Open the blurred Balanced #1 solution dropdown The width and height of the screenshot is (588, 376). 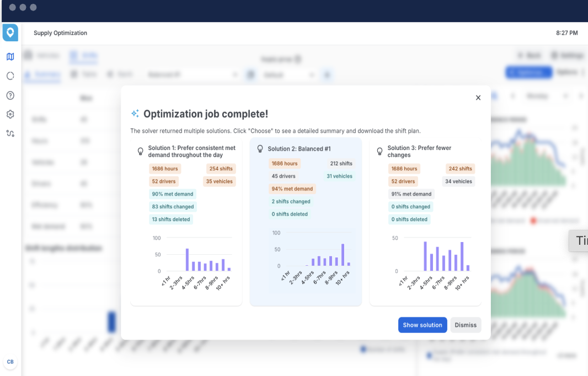tap(193, 74)
